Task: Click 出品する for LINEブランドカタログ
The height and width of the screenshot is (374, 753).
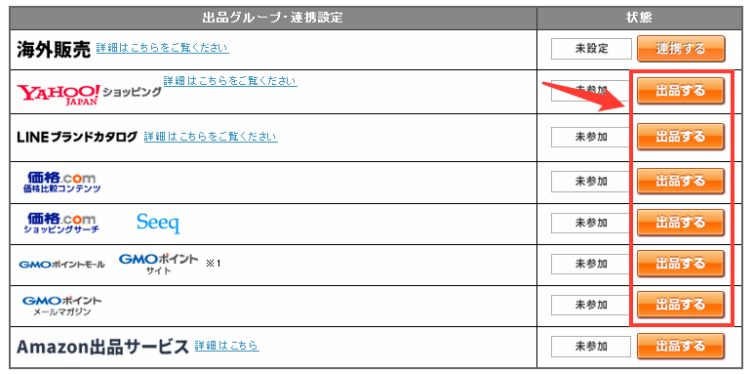Action: [x=680, y=136]
